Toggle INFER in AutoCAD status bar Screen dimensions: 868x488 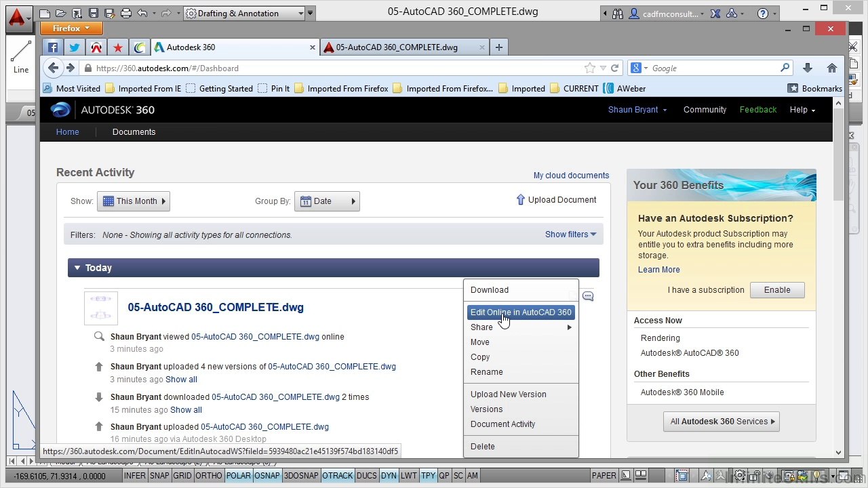point(134,476)
